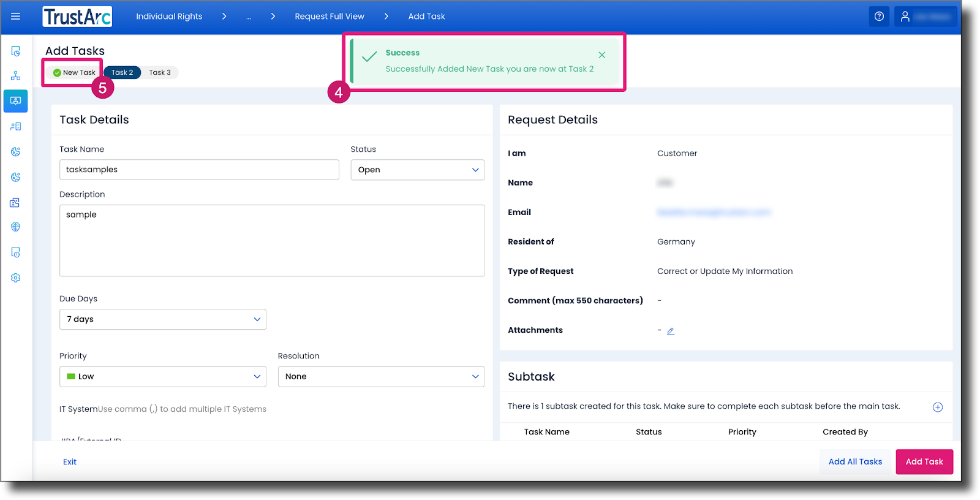Open the first cookie sidebar icon

click(x=16, y=151)
